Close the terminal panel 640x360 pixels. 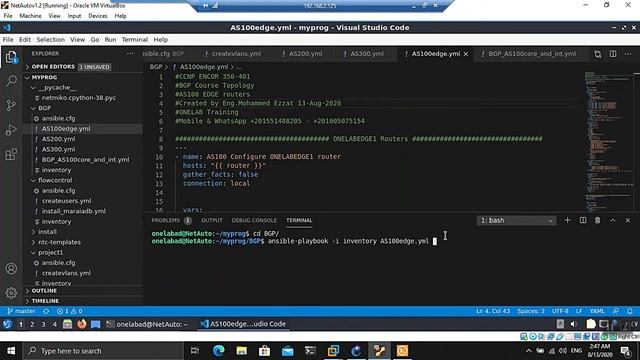pyautogui.click(x=628, y=220)
